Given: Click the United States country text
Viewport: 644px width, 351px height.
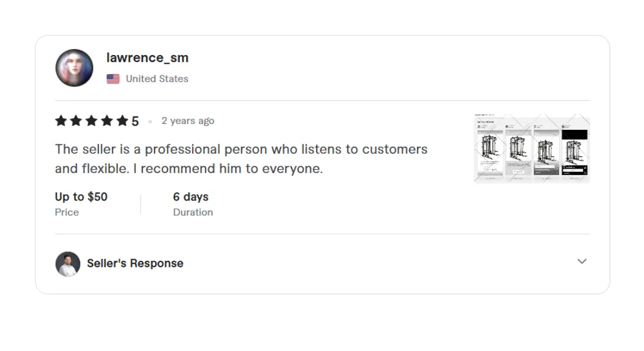Looking at the screenshot, I should (157, 79).
